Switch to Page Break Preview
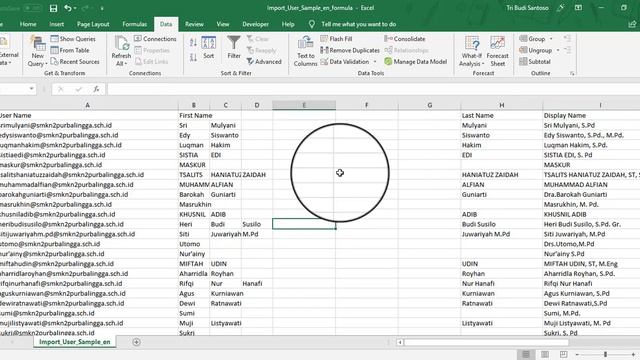This screenshot has height=360, width=640. 564,354
